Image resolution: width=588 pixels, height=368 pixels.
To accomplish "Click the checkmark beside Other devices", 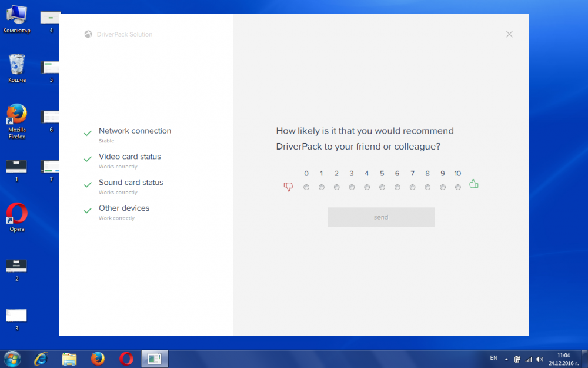I will (x=88, y=211).
